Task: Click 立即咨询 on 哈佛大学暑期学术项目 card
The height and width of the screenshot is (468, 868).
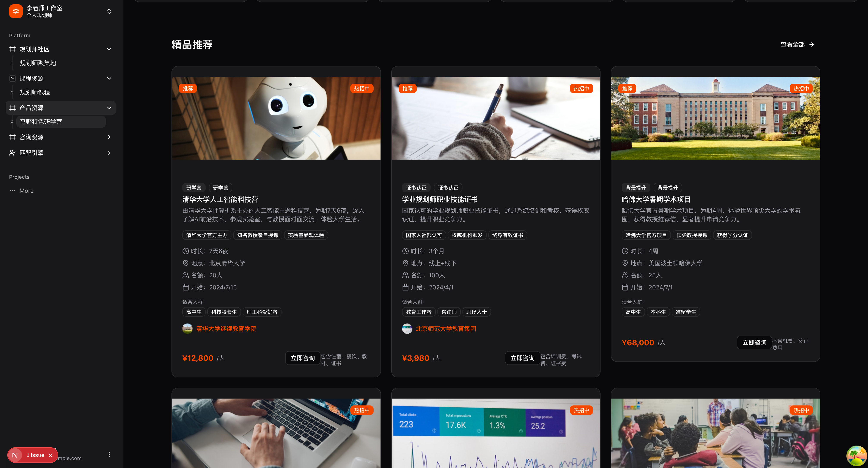Action: (x=754, y=343)
